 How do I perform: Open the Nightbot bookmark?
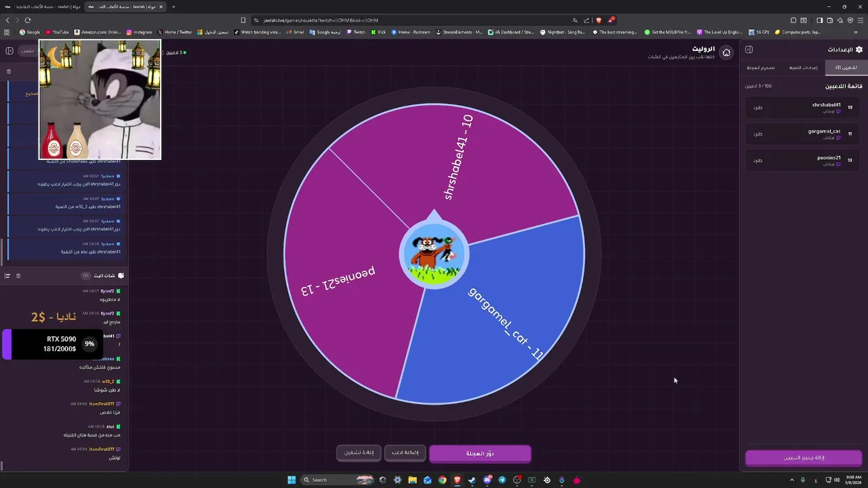point(564,32)
